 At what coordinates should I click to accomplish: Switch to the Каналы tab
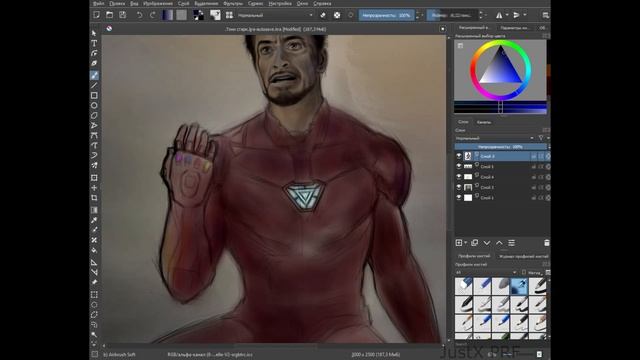[484, 122]
